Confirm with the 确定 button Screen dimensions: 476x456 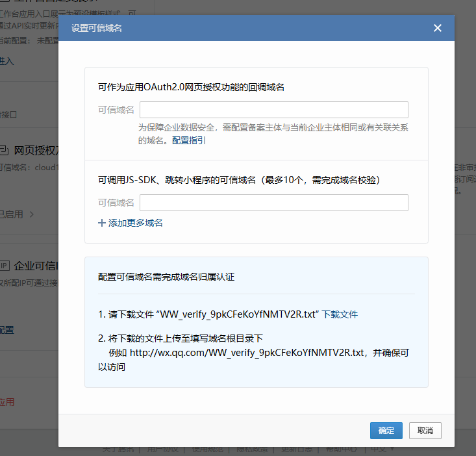(386, 431)
